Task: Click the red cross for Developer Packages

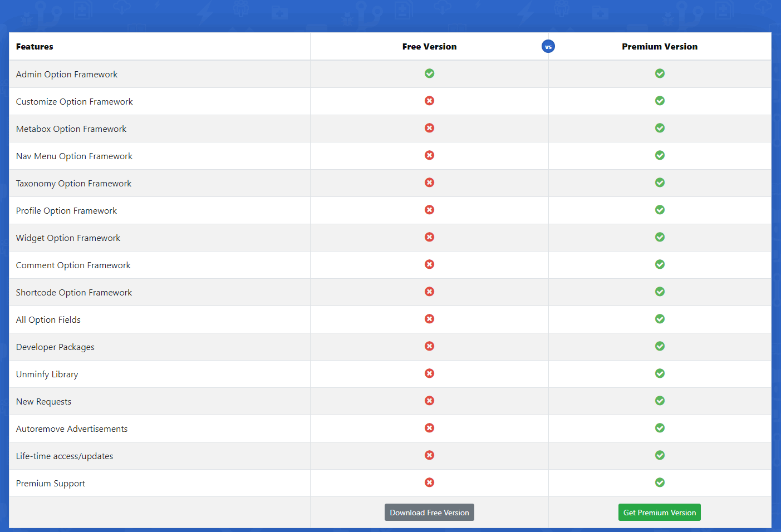Action: tap(430, 346)
